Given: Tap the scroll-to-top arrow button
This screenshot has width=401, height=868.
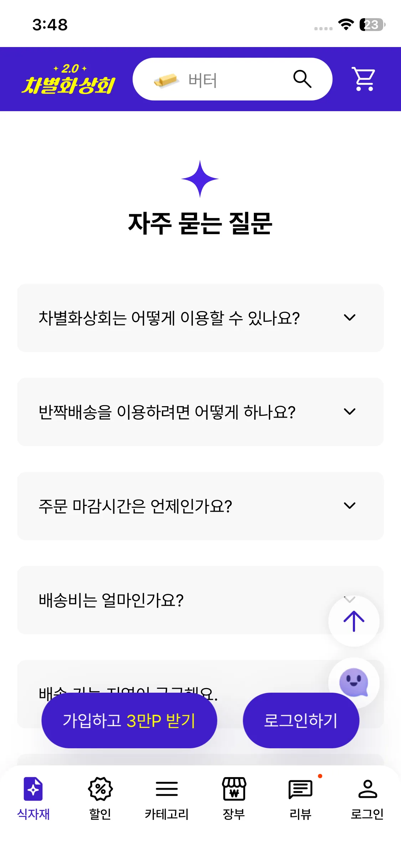Looking at the screenshot, I should 354,621.
